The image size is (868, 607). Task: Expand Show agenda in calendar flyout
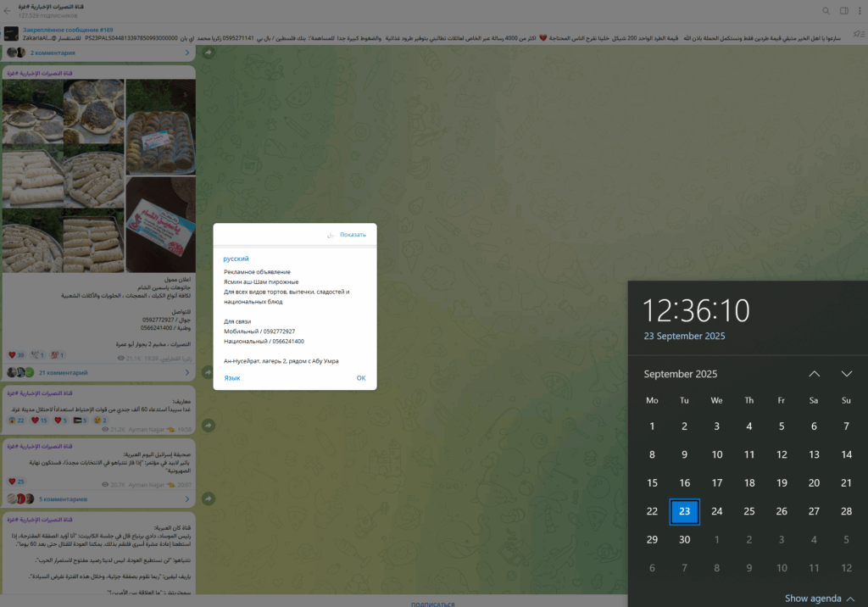pos(819,598)
